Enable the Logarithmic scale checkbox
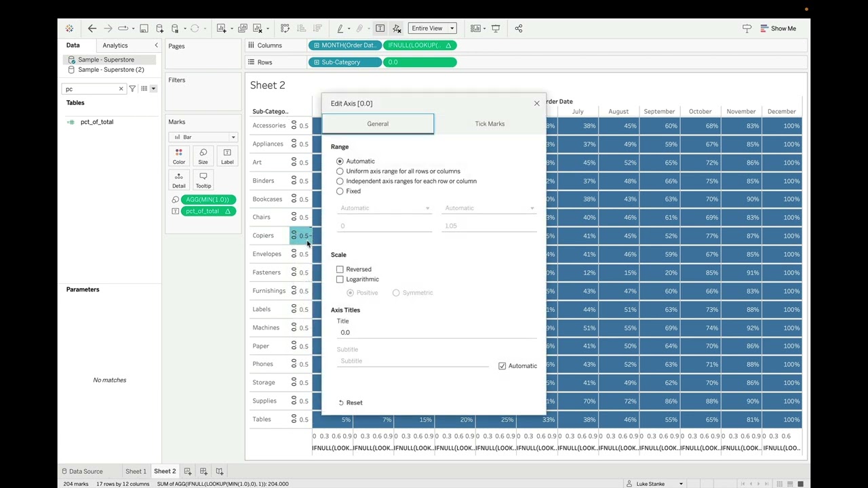The height and width of the screenshot is (488, 868). tap(340, 279)
